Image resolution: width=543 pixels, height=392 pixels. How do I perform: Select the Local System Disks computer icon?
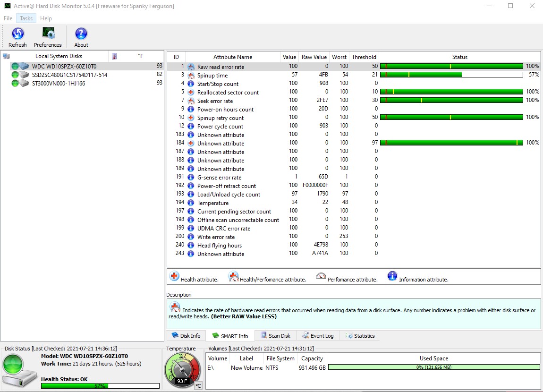click(x=6, y=56)
